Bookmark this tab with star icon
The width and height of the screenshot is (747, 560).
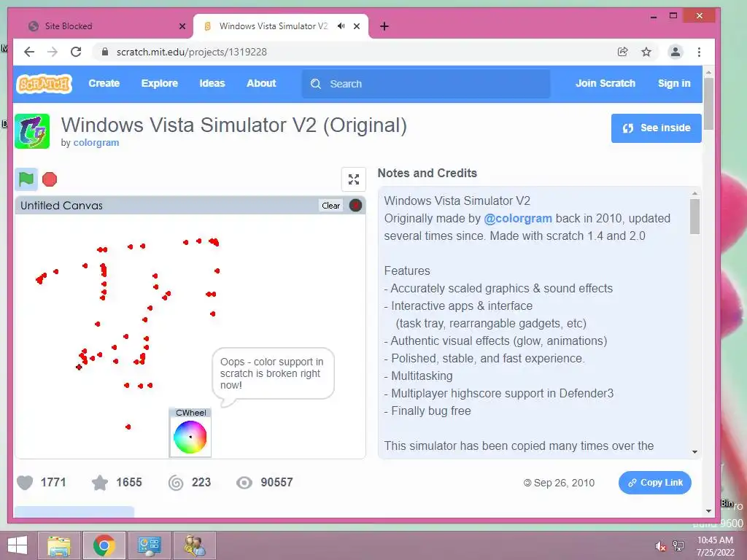(646, 52)
